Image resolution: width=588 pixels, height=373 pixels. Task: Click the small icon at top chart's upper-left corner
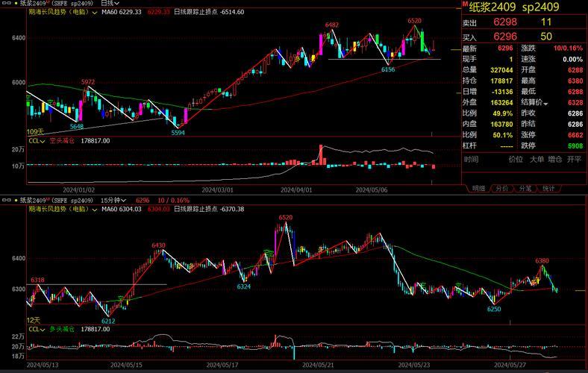(x=4, y=3)
